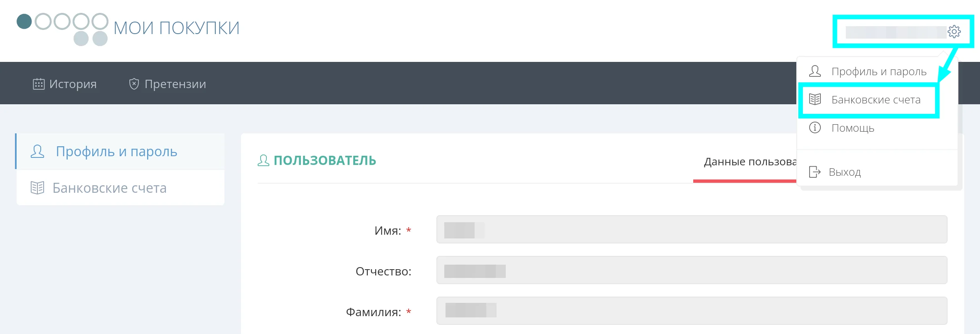Select Помощь from the settings dropdown

point(852,128)
